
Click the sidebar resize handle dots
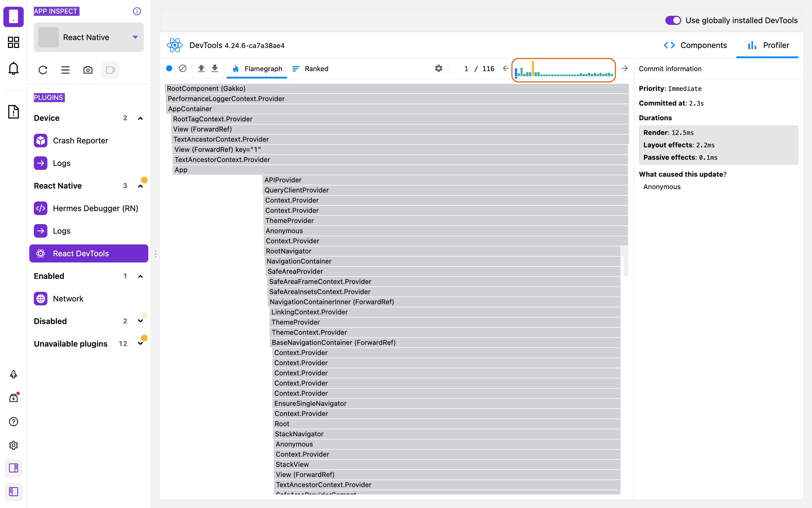pyautogui.click(x=156, y=254)
